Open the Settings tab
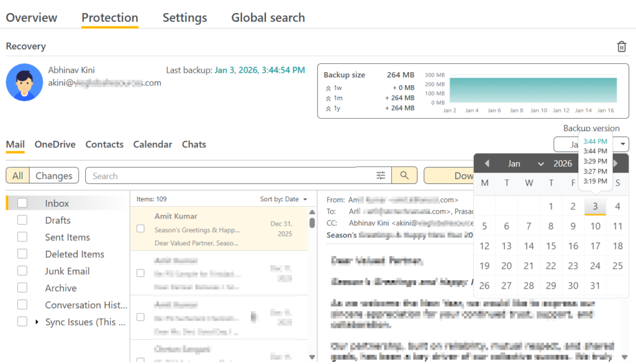Viewport: 636px width, 364px height. click(184, 18)
